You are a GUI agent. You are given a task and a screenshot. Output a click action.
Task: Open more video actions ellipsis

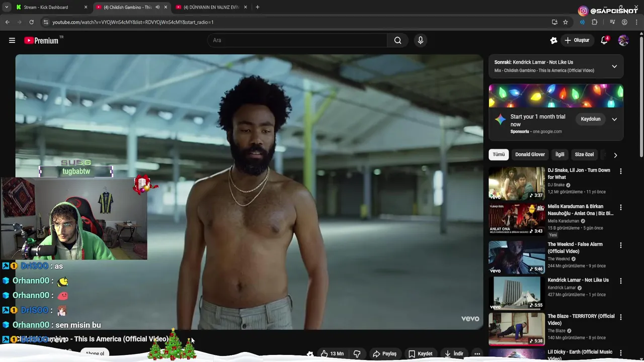point(477,353)
